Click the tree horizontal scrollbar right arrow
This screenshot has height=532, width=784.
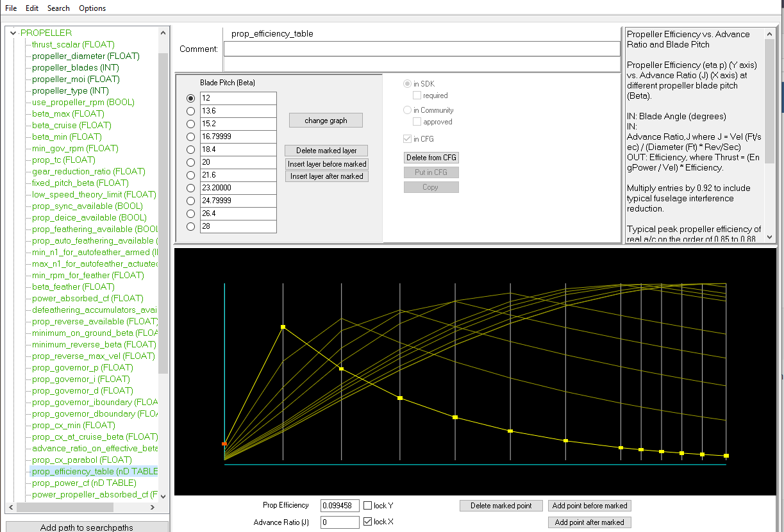(x=152, y=507)
